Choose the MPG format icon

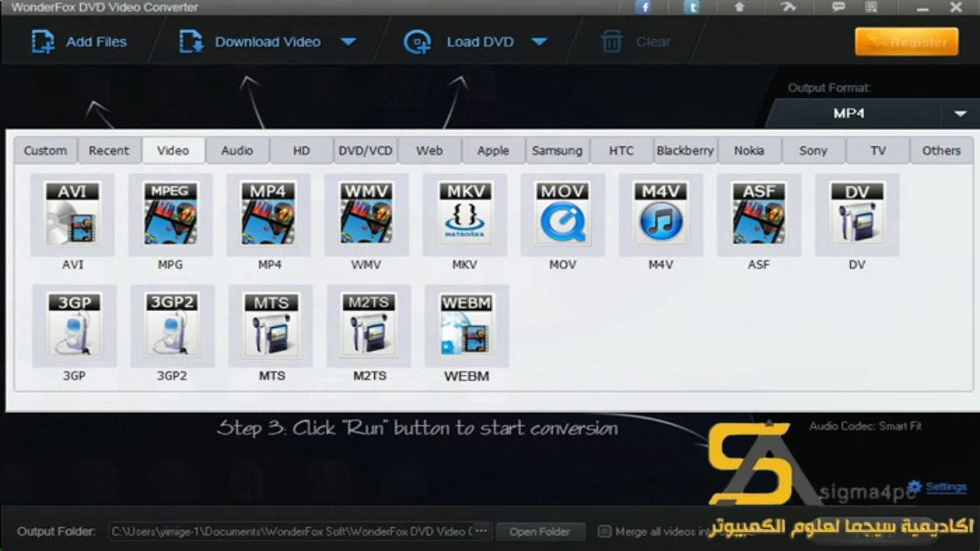coord(171,215)
